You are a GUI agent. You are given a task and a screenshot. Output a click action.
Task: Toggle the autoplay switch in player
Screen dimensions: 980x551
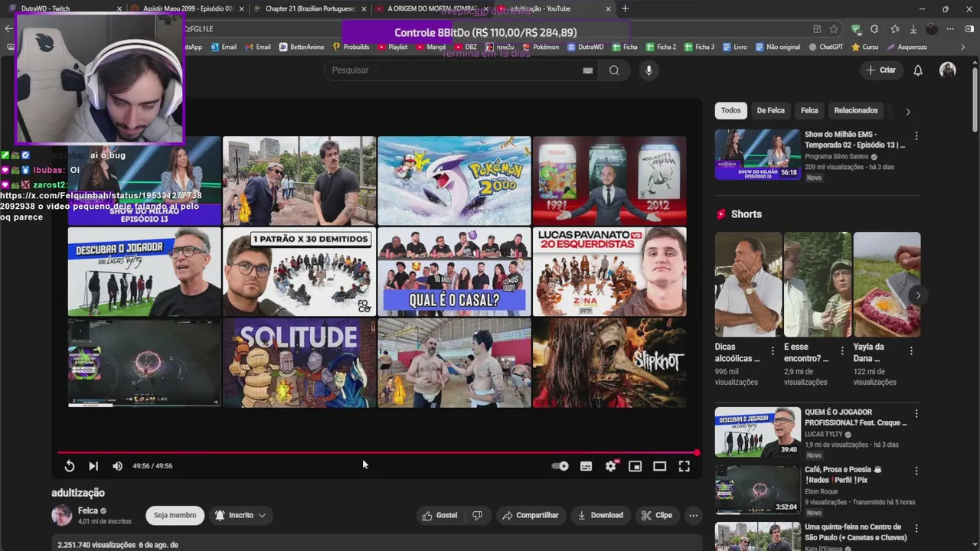(560, 466)
